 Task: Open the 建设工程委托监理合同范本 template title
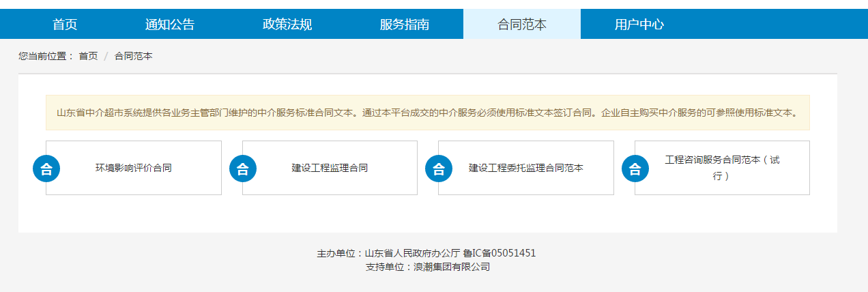(x=526, y=168)
